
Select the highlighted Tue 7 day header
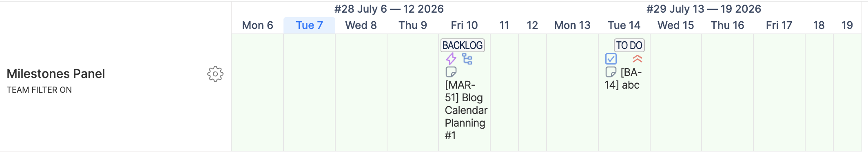pos(309,25)
